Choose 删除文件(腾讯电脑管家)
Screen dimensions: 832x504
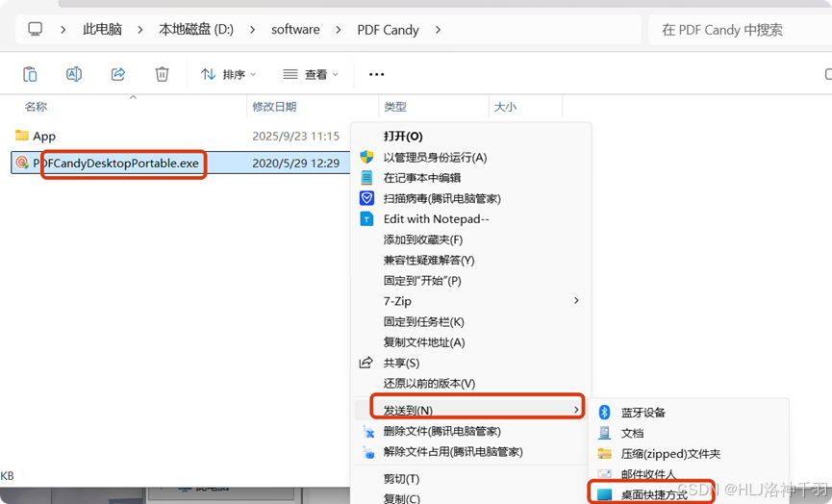tap(442, 431)
